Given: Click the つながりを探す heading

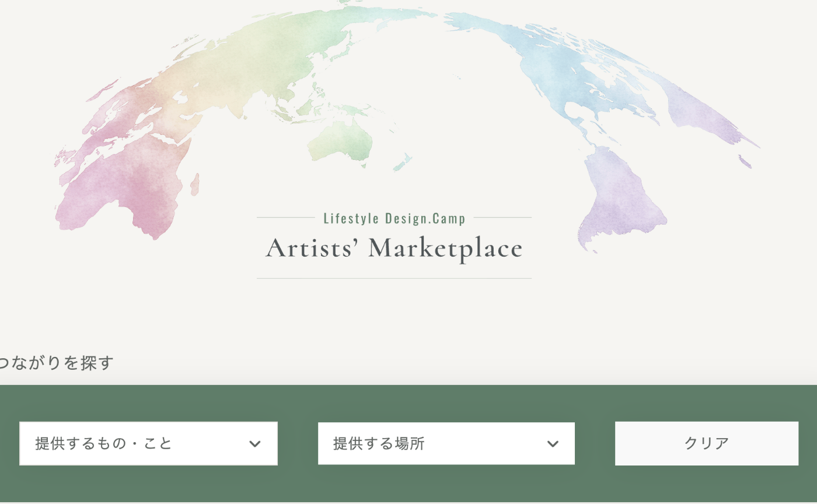Looking at the screenshot, I should [57, 363].
